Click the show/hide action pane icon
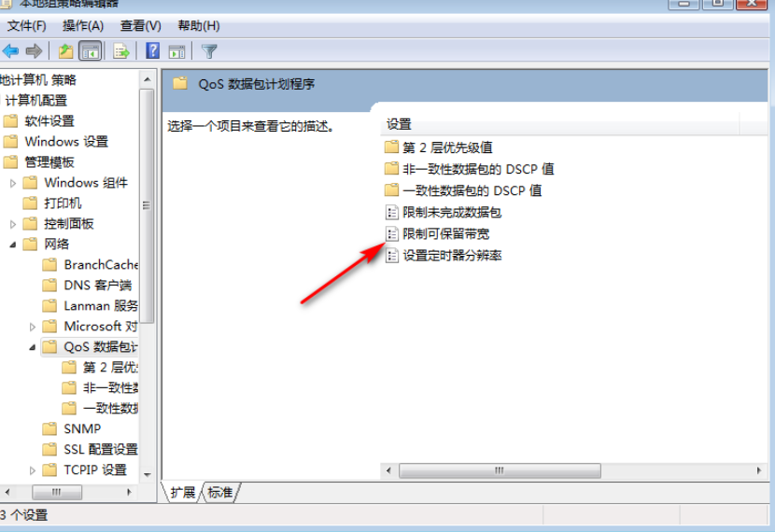Image resolution: width=775 pixels, height=532 pixels. (177, 51)
